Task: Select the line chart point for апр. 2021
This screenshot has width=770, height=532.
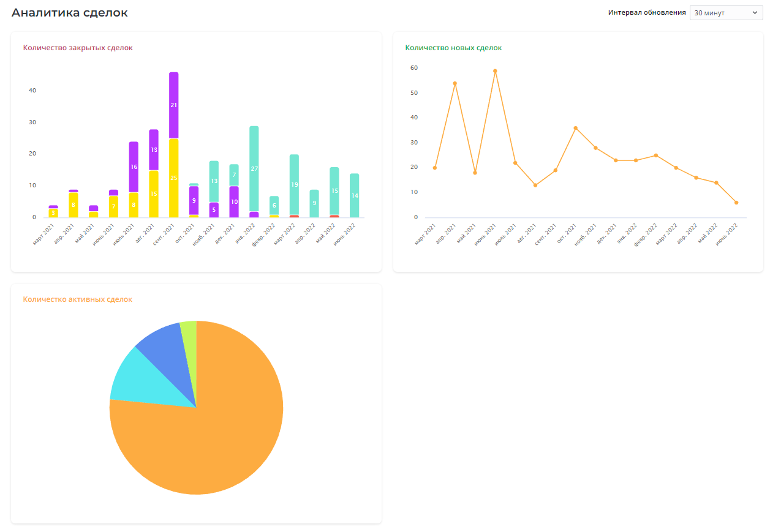Action: click(455, 83)
